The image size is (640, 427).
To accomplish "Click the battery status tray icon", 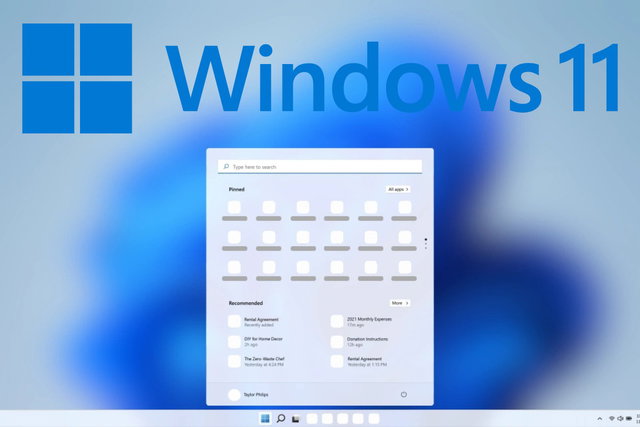I will [629, 418].
